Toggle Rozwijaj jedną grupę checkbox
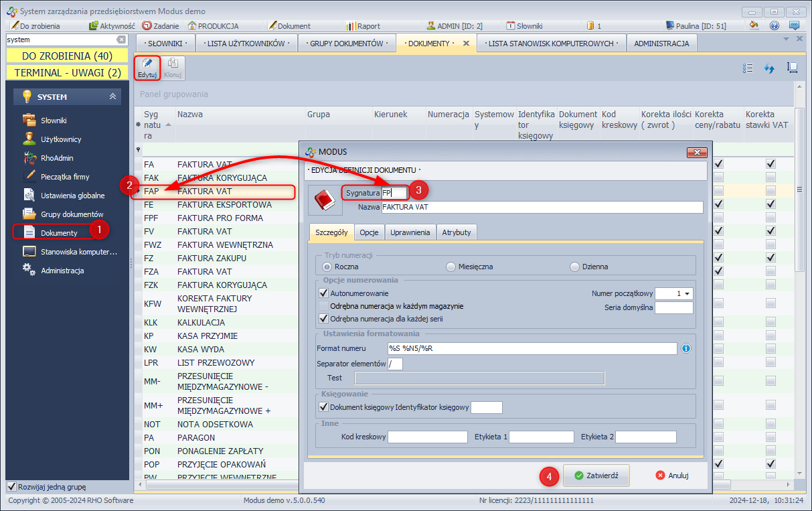Viewport: 812px width, 511px height. pos(11,487)
